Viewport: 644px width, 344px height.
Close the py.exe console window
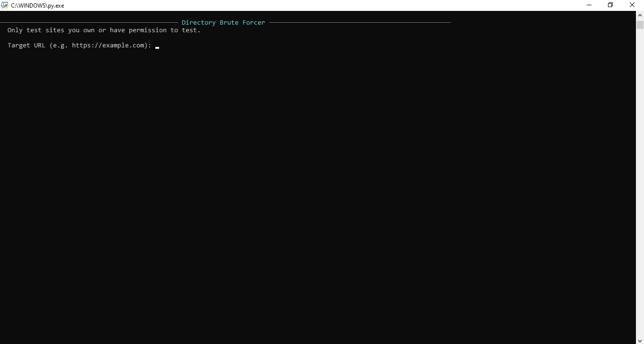[x=633, y=5]
